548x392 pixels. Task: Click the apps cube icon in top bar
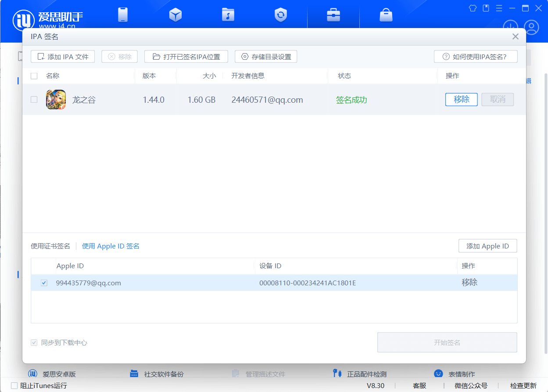pyautogui.click(x=176, y=15)
